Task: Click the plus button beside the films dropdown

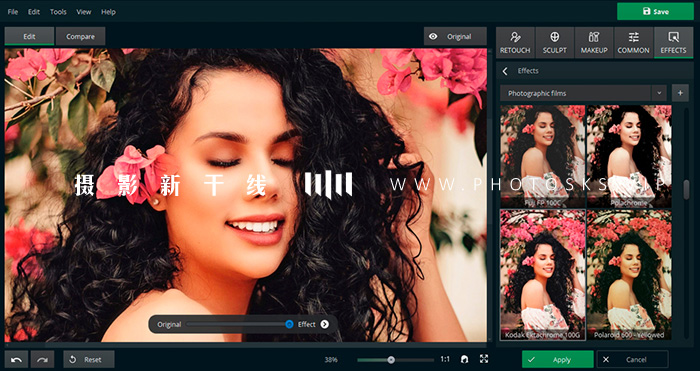Action: (680, 93)
